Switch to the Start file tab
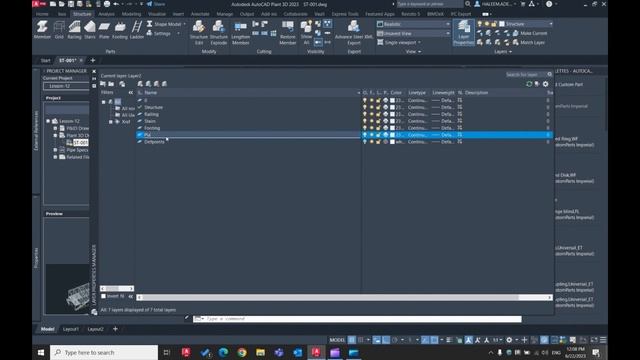Screen dimensions: 640x360 [45, 60]
